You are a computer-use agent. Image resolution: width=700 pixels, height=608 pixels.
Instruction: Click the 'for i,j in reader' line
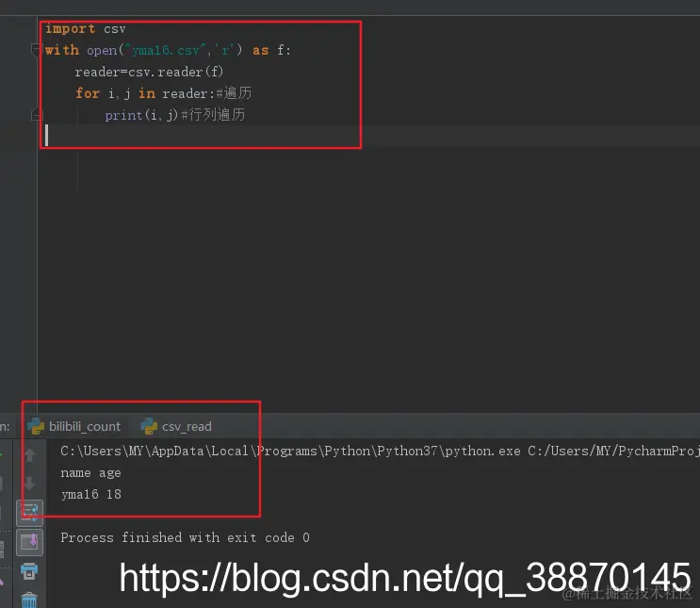163,93
